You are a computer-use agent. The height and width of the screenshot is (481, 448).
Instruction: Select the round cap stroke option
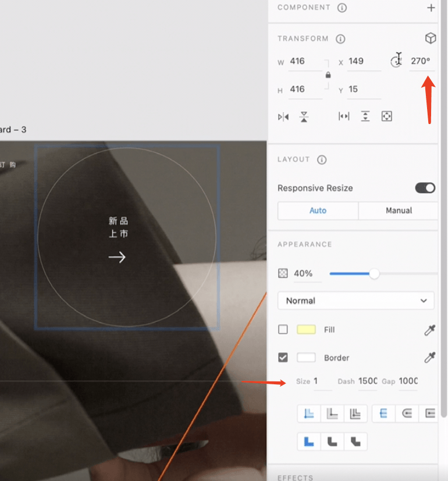point(407,413)
